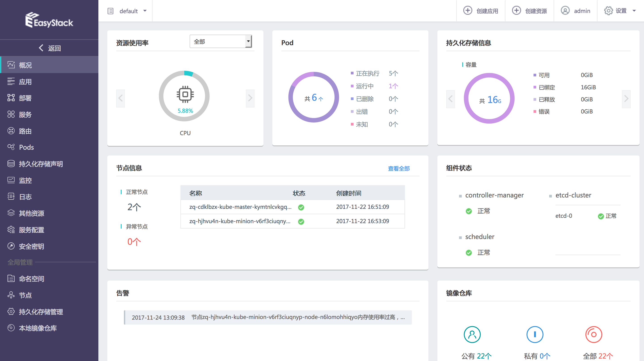This screenshot has height=361, width=644.
Task: Click the storage capacity 16G donut chart
Action: coord(489,98)
